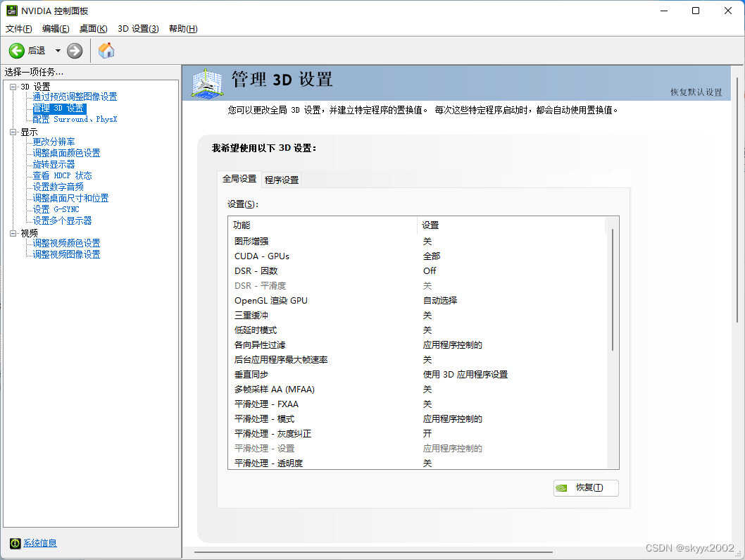Select 设置 G-SYNC in the tree
This screenshot has width=745, height=560.
tap(56, 209)
